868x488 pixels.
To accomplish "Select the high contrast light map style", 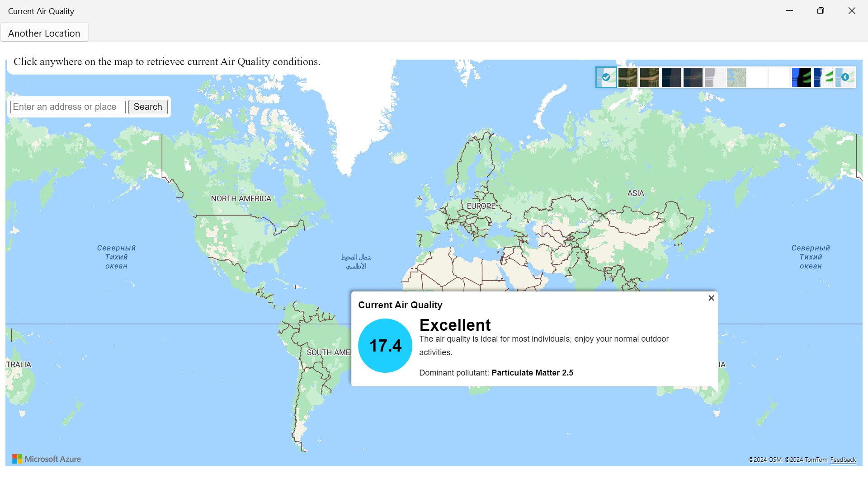I will [823, 77].
